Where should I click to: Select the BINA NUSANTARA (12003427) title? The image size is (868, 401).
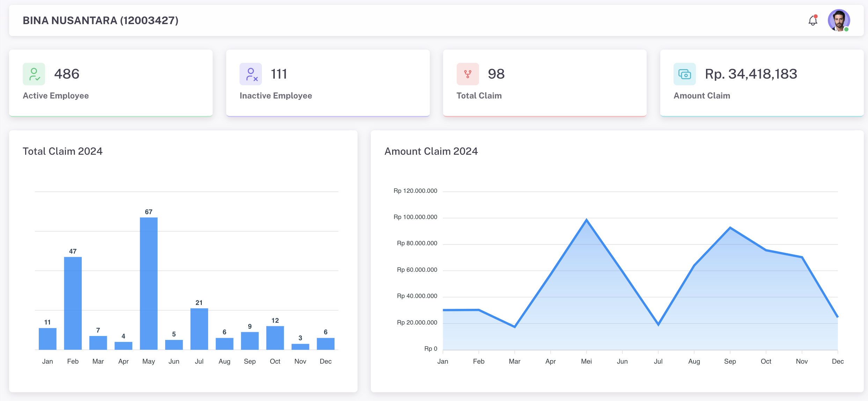tap(101, 21)
